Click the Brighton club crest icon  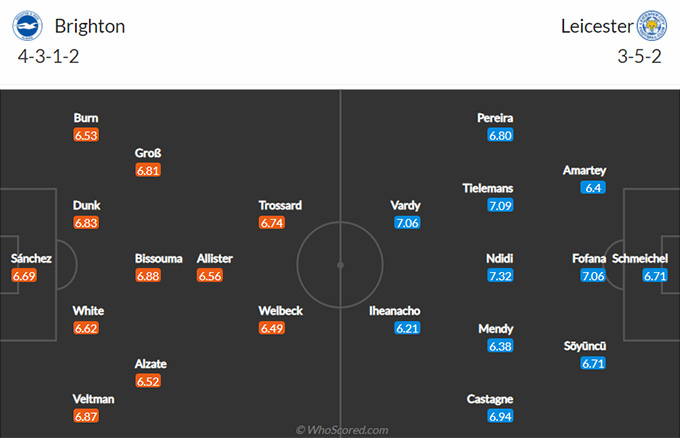pos(27,26)
